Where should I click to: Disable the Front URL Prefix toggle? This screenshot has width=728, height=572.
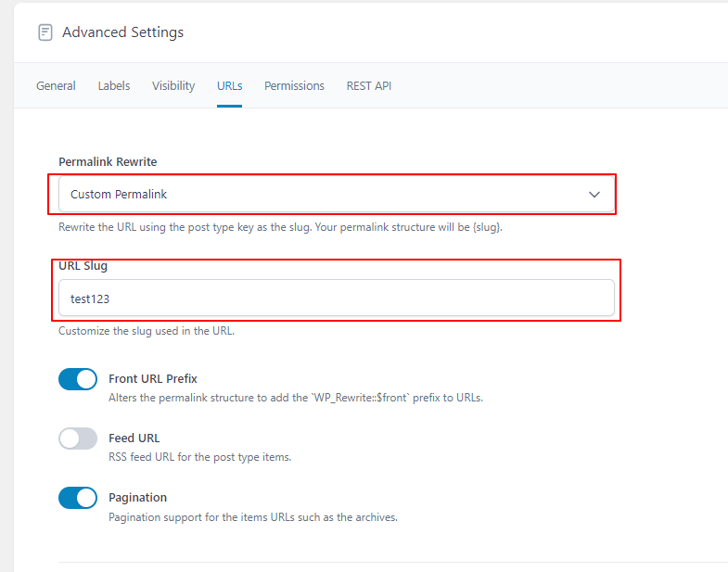78,379
